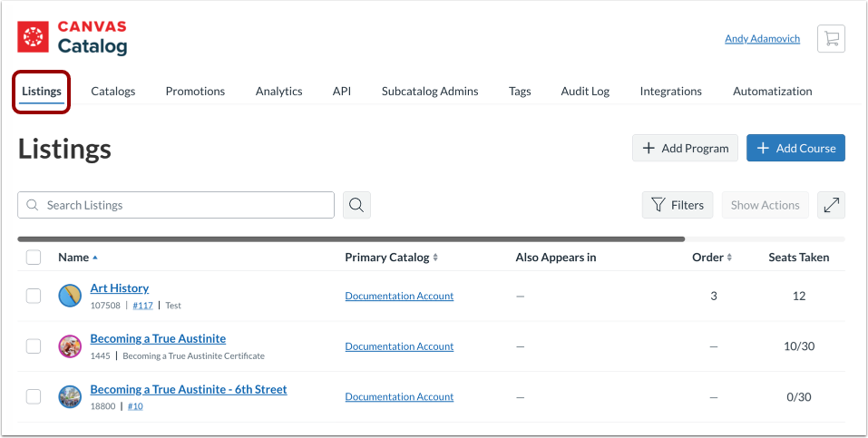Screen dimensions: 868x438
Task: Open the Andy Adamovich account link
Action: point(762,39)
